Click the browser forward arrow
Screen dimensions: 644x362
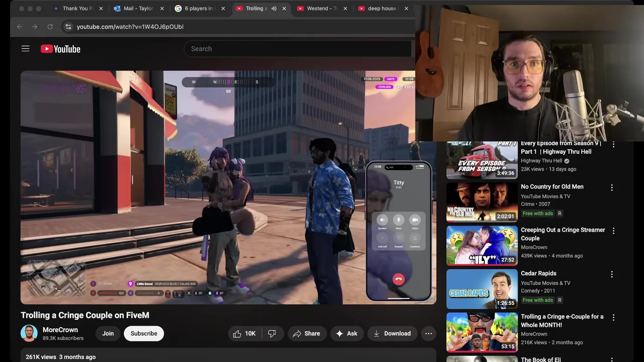click(35, 27)
